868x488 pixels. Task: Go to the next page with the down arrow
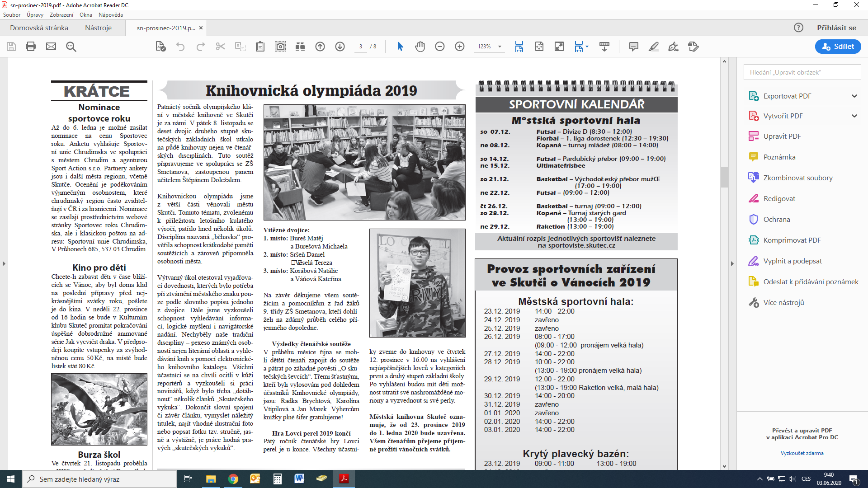coord(340,47)
